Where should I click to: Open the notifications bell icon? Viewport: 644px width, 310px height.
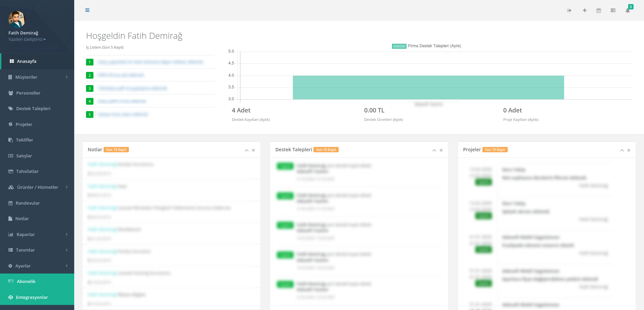click(627, 10)
